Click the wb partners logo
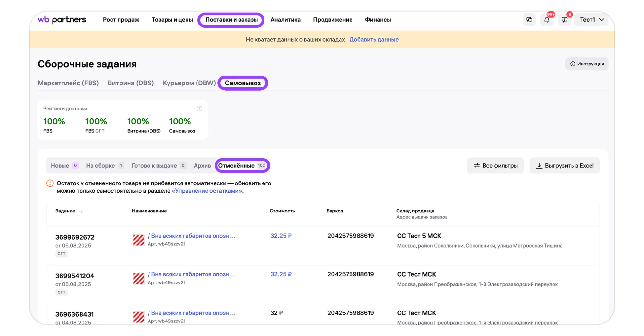Viewport: 644px width, 336px height. [x=62, y=20]
